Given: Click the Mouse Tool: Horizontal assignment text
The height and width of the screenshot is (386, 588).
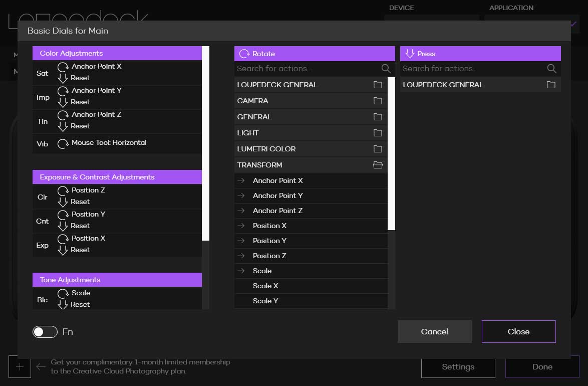Looking at the screenshot, I should [x=109, y=143].
